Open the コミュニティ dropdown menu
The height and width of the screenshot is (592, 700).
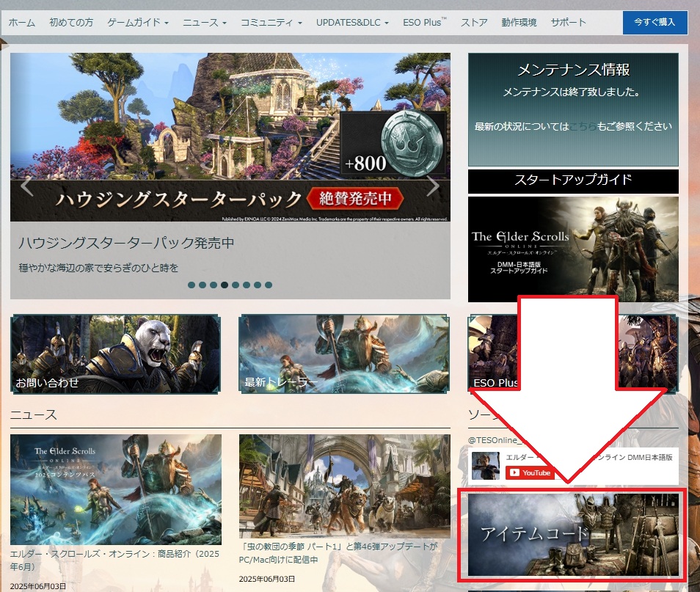coord(271,22)
